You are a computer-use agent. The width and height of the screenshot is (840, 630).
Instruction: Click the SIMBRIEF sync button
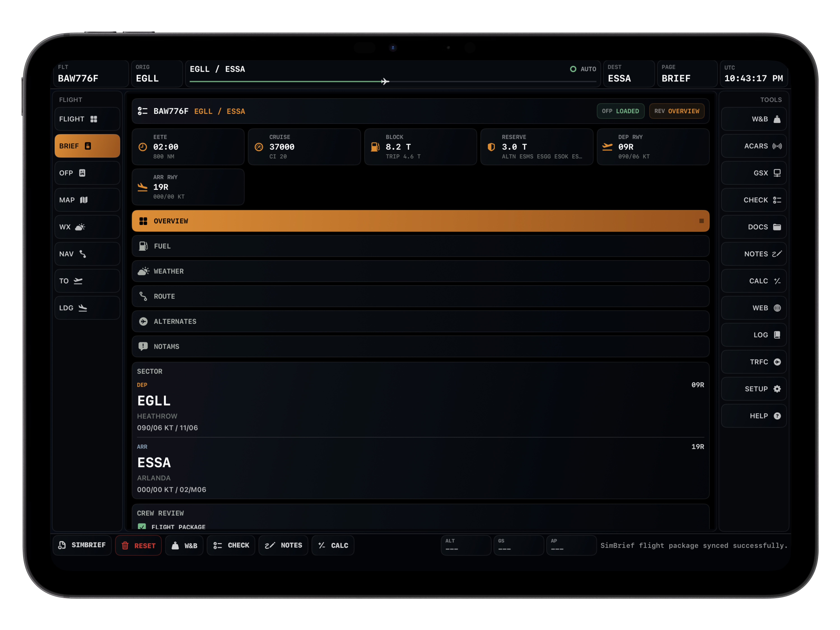[x=82, y=545]
